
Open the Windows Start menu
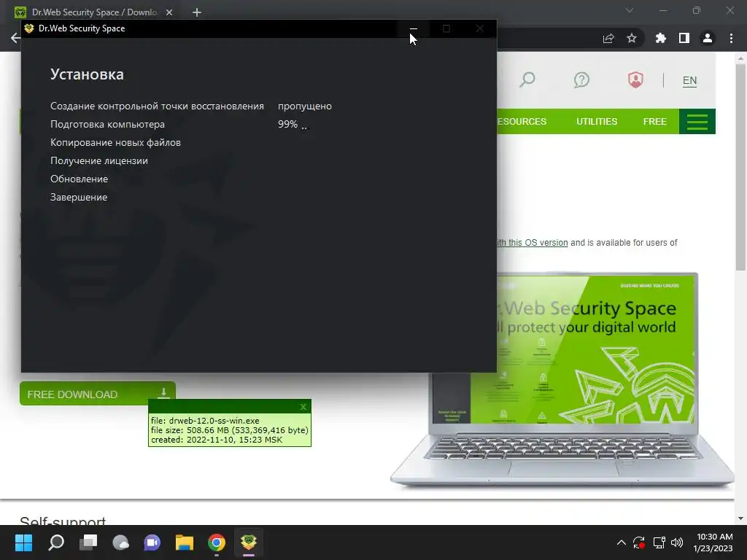click(x=23, y=542)
